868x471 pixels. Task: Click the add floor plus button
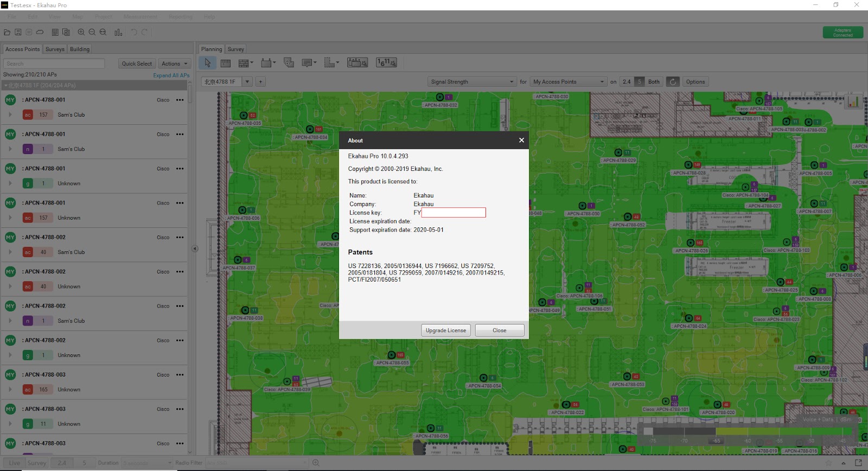pos(260,82)
